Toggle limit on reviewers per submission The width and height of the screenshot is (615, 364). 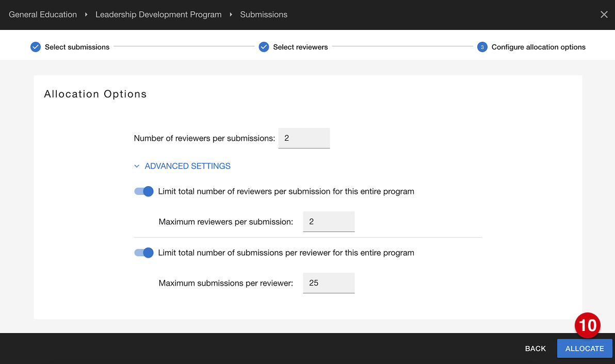coord(143,191)
